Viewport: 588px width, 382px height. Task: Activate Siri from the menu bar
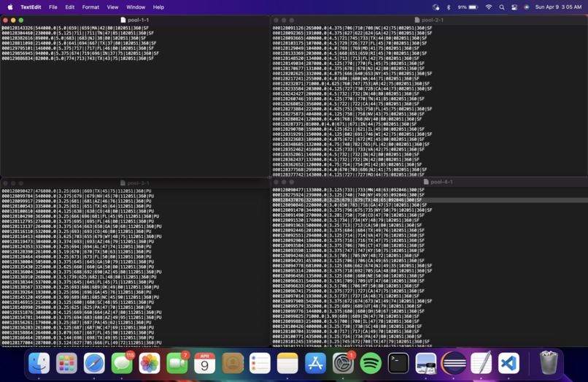pos(527,7)
